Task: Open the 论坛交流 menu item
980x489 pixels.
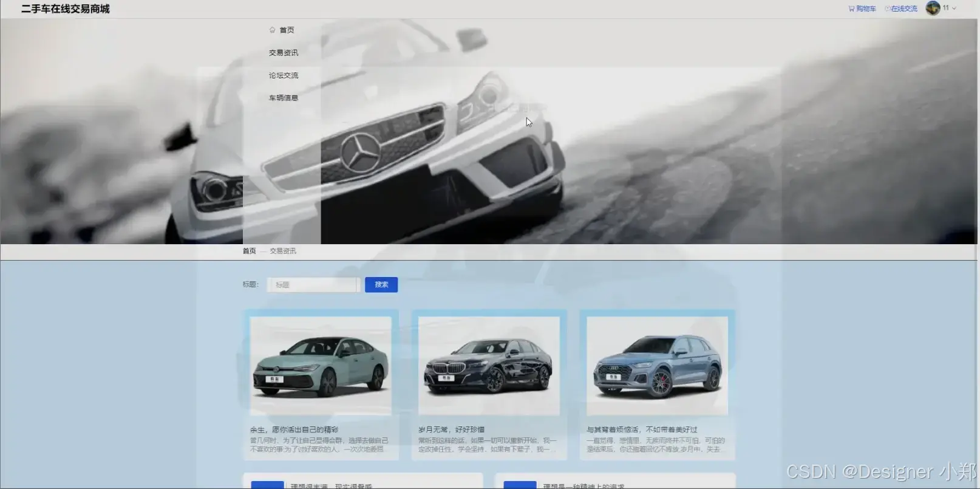Action: (282, 75)
